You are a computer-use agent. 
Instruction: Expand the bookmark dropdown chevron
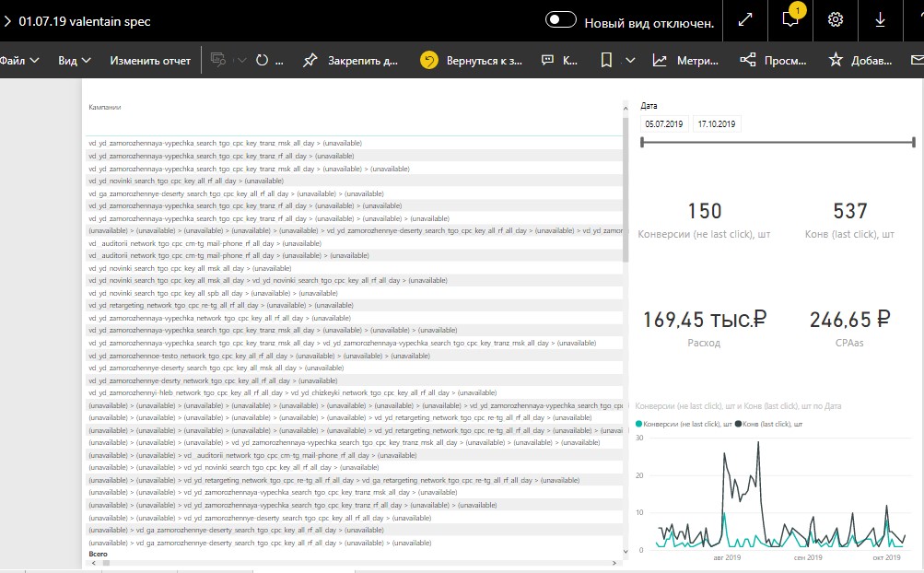630,60
